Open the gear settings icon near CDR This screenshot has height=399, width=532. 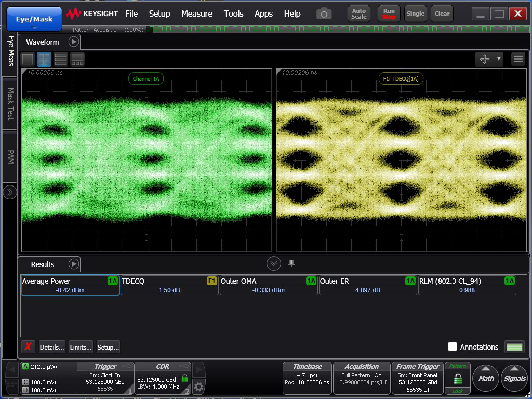click(x=198, y=386)
